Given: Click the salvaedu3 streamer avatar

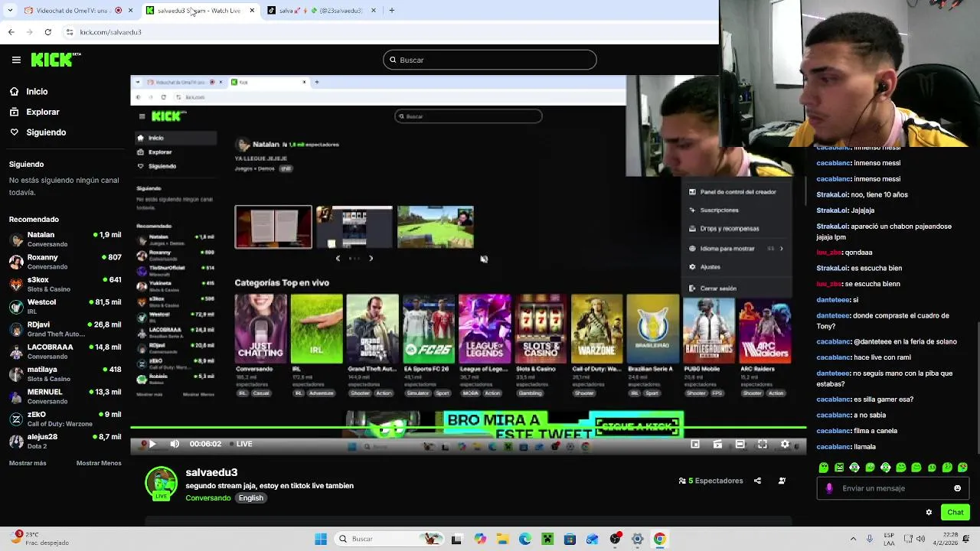Looking at the screenshot, I should [161, 484].
